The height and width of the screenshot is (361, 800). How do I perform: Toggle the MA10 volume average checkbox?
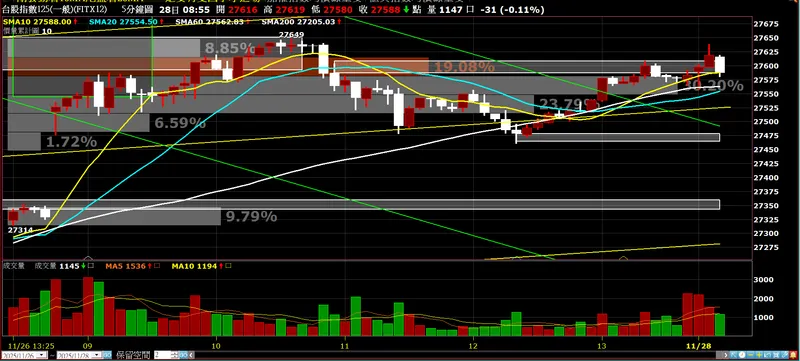point(229,266)
